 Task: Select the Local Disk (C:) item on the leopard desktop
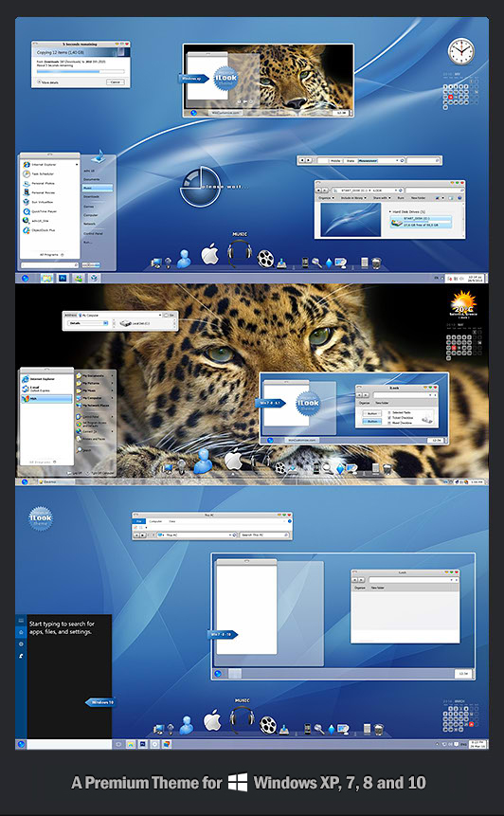[136, 323]
